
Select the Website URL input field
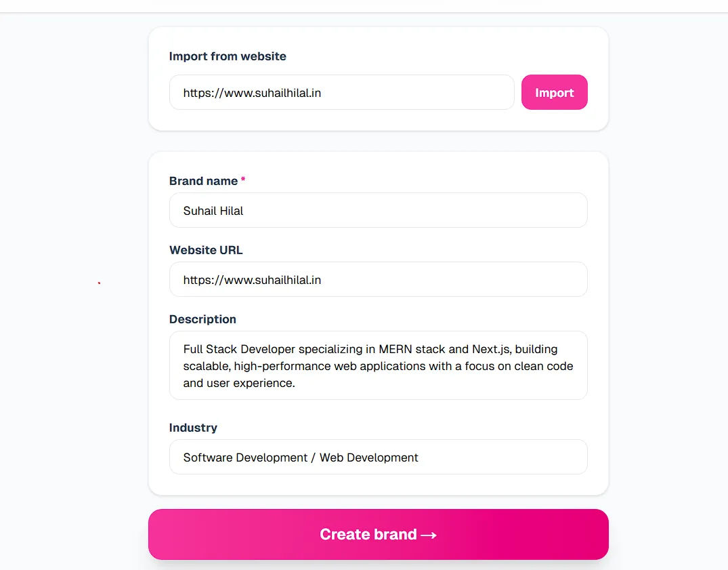pyautogui.click(x=378, y=279)
